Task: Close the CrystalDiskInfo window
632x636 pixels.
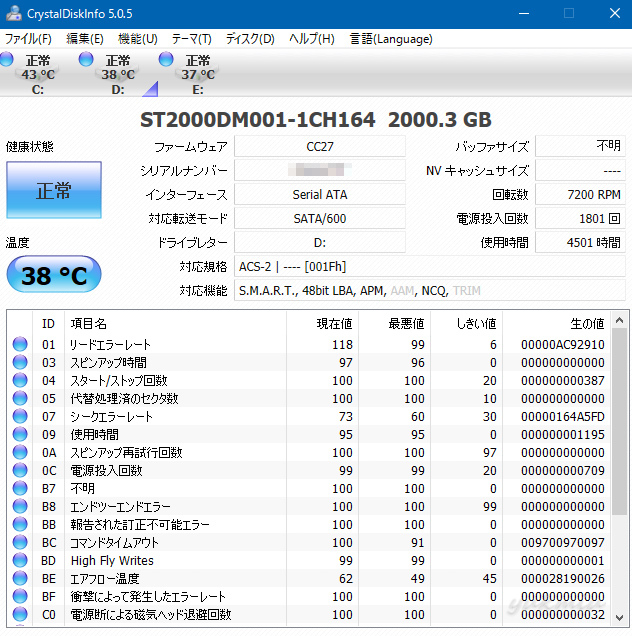Action: (615, 13)
